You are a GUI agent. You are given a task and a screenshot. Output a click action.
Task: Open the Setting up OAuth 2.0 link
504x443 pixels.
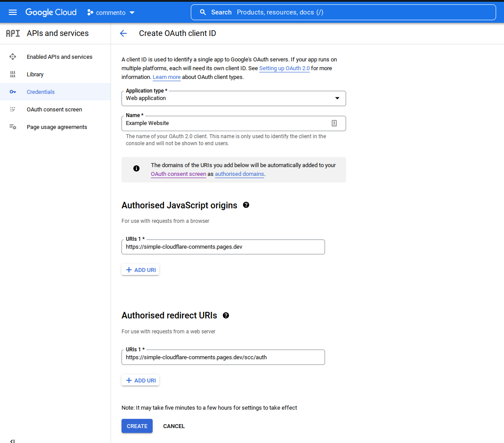click(284, 68)
